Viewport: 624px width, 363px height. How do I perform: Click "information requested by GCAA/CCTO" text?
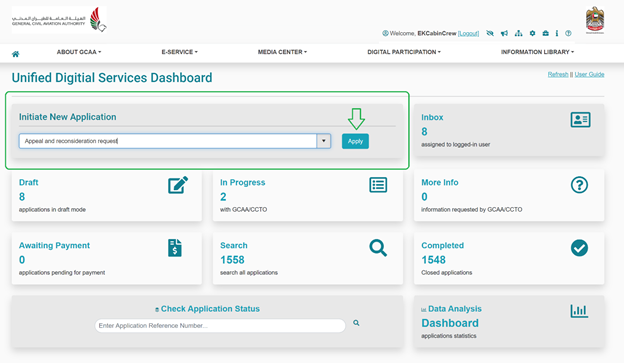point(472,210)
